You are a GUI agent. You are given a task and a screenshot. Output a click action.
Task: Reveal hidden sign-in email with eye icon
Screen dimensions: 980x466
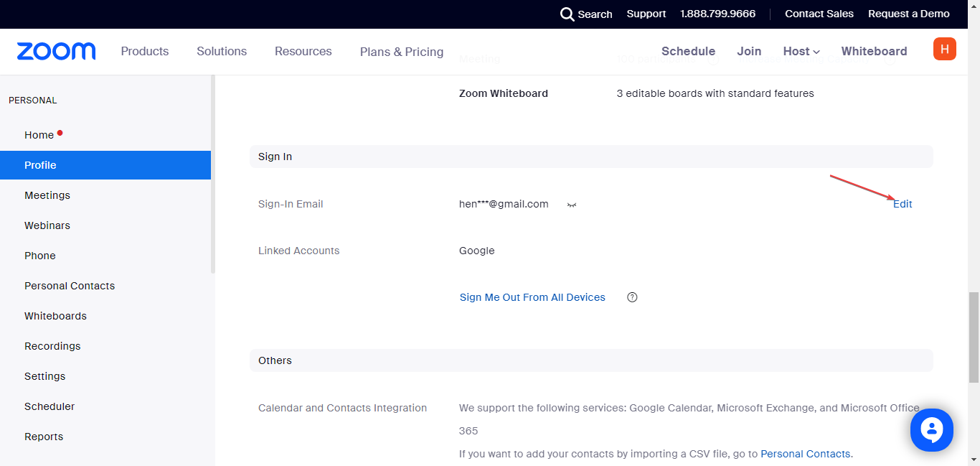pyautogui.click(x=572, y=205)
